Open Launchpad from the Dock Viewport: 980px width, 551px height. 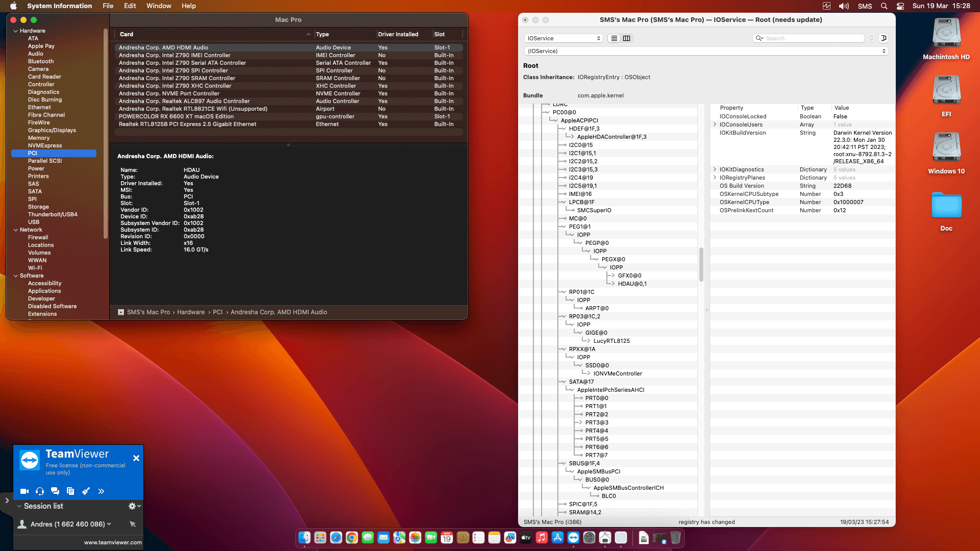click(x=320, y=538)
